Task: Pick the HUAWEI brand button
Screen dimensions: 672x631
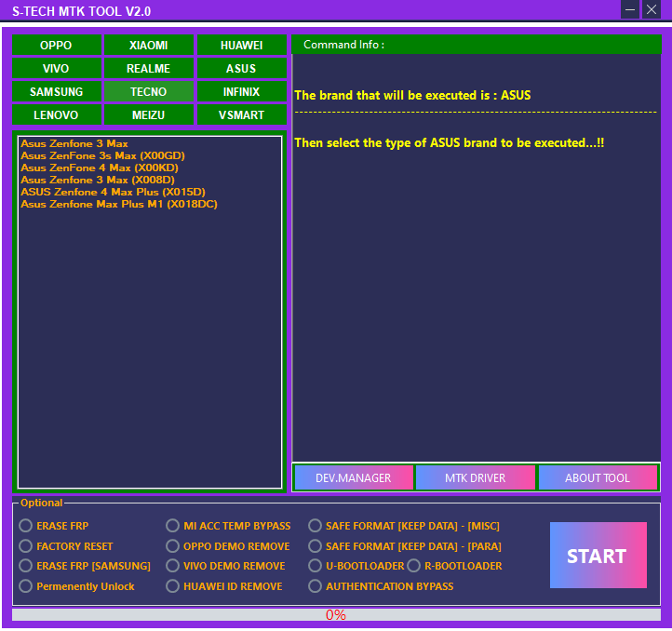Action: (241, 45)
